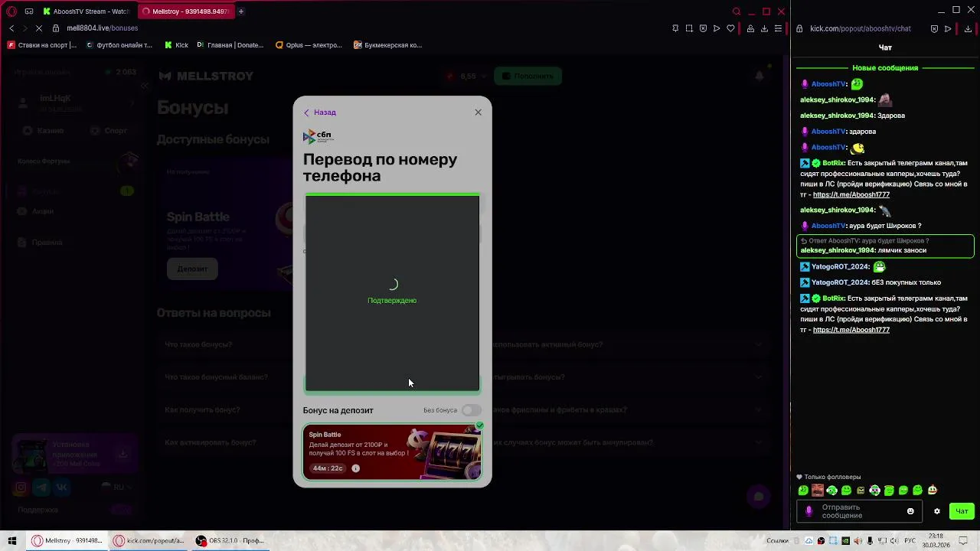The width and height of the screenshot is (980, 551).
Task: Open the Казино sidebar tab
Action: click(x=44, y=131)
